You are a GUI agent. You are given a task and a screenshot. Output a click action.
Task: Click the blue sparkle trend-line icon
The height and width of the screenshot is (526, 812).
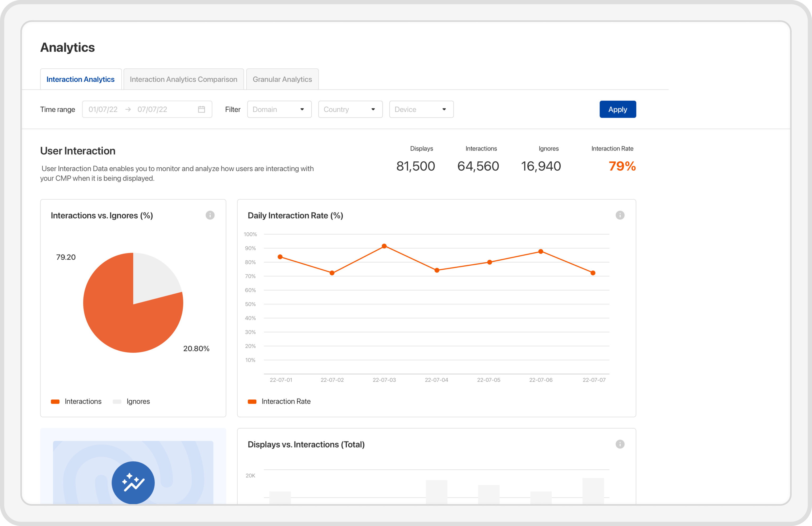[133, 482]
